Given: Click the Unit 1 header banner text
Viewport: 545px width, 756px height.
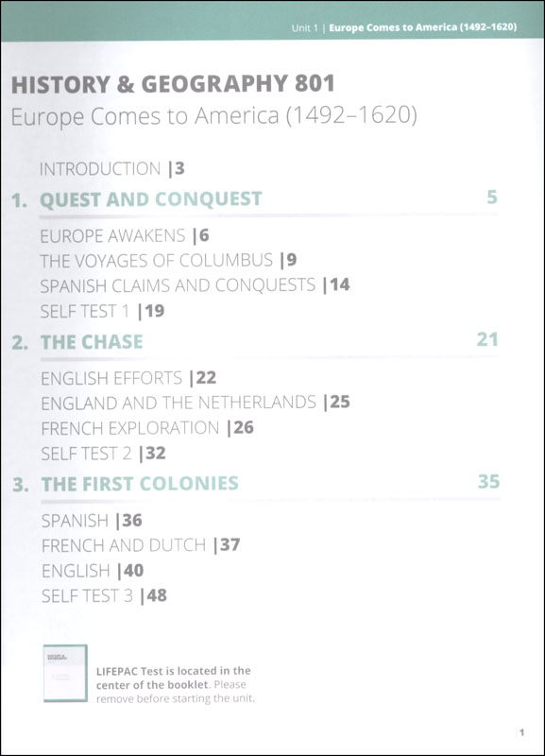Looking at the screenshot, I should click(404, 27).
